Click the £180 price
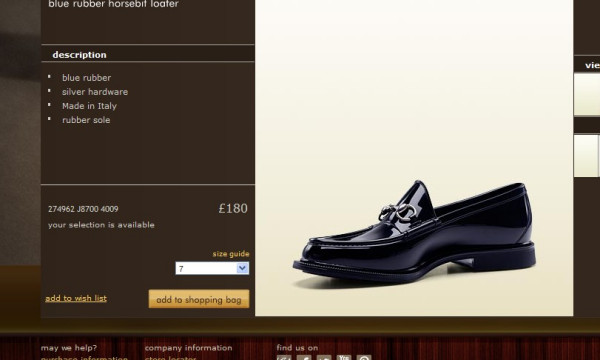Viewport: 600px width, 360px height. (233, 209)
